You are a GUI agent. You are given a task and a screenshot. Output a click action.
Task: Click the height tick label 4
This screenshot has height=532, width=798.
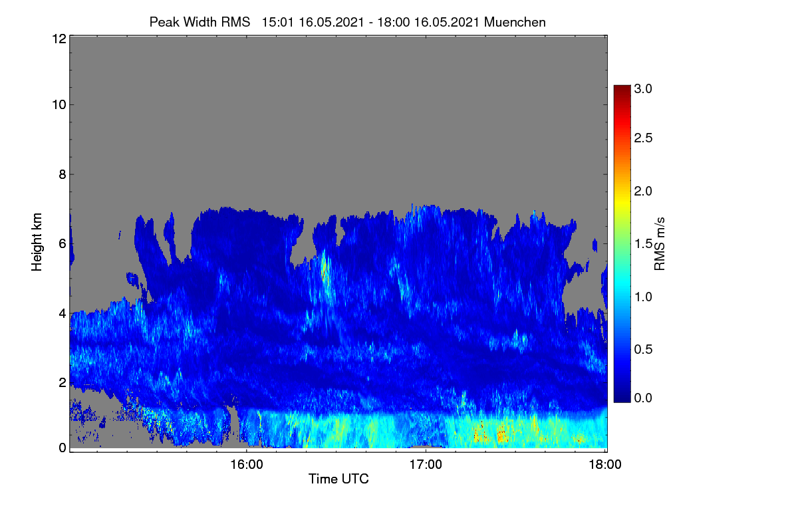62,313
